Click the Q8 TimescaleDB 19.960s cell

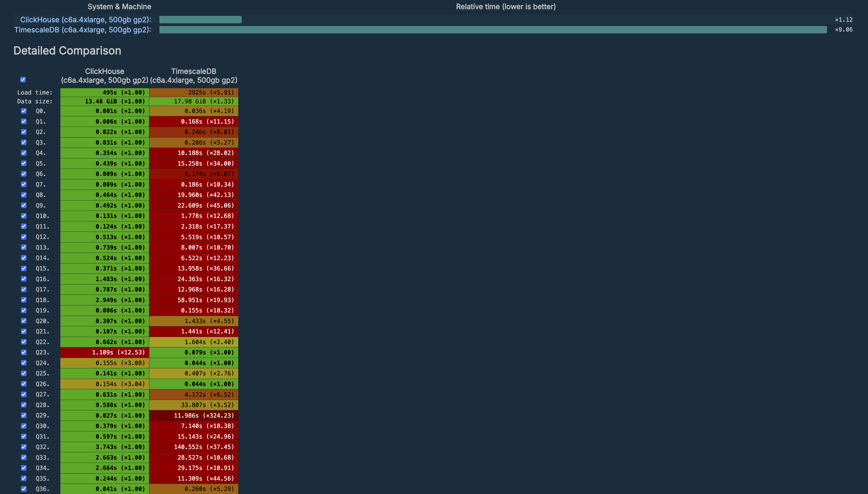coord(194,195)
